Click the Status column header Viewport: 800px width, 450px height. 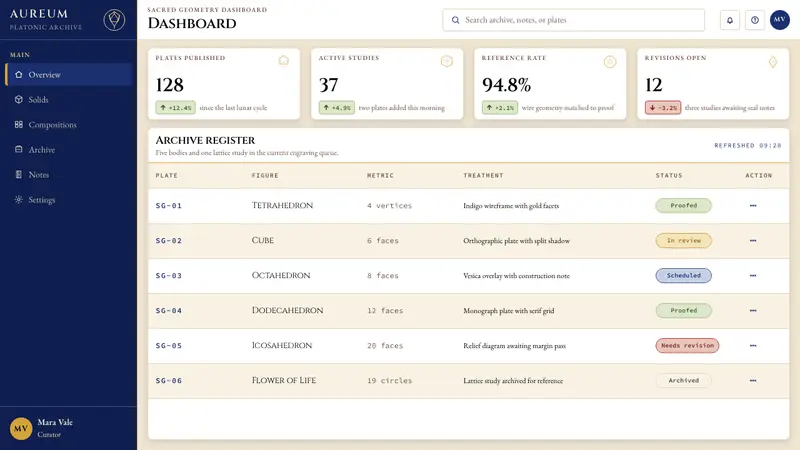669,175
